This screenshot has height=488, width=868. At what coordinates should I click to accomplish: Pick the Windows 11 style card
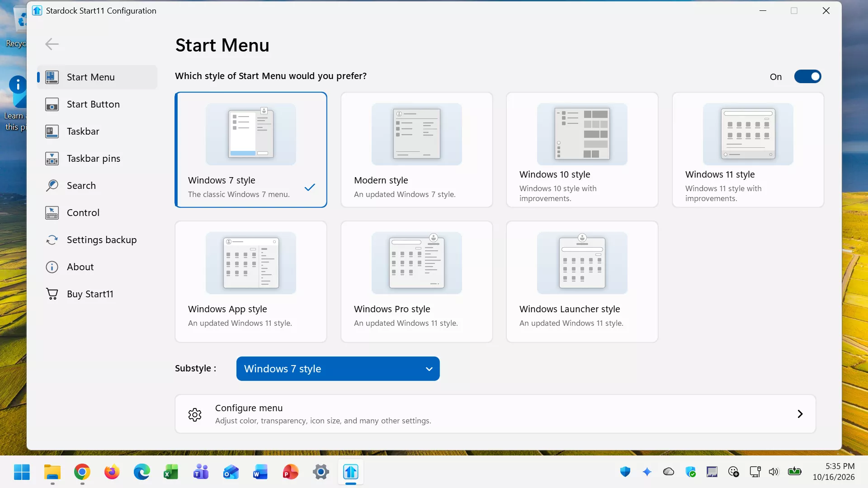click(748, 150)
